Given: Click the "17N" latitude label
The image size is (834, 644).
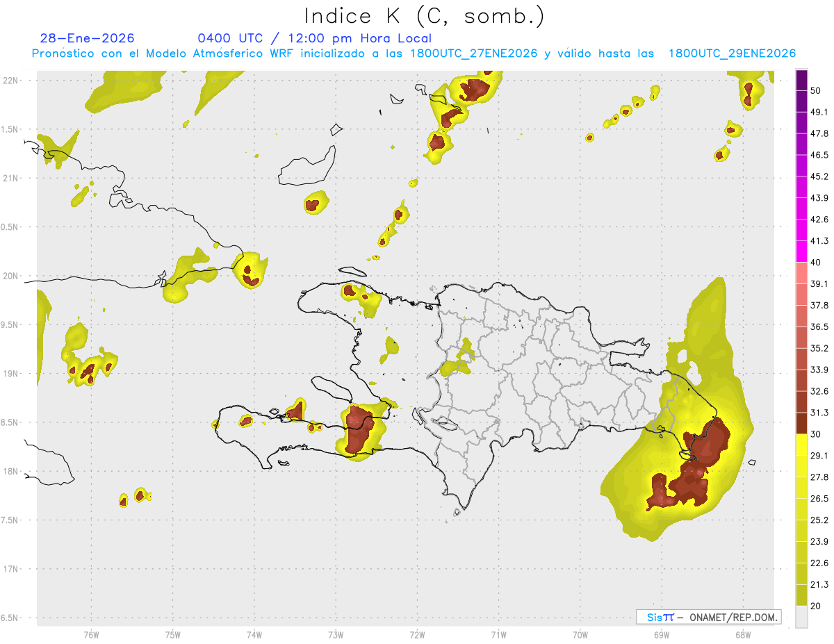Looking at the screenshot, I should tap(10, 569).
